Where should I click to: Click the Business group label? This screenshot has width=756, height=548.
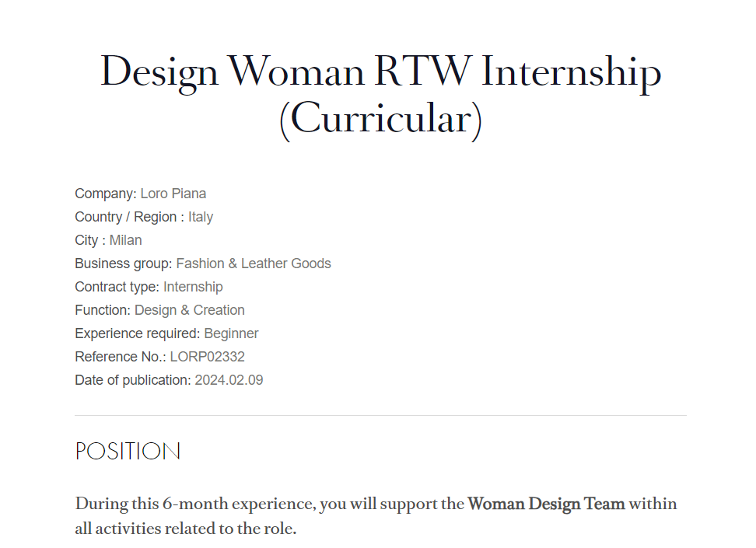(124, 264)
